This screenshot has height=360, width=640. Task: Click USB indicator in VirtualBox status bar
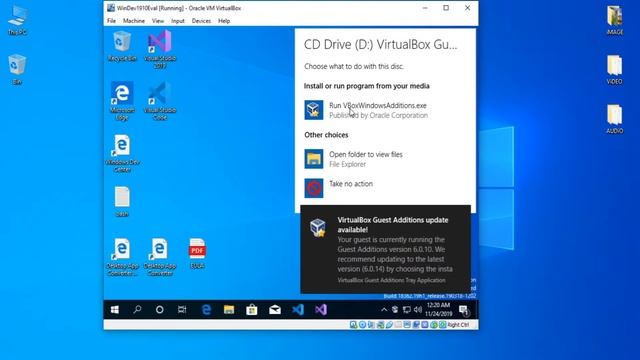[389, 325]
